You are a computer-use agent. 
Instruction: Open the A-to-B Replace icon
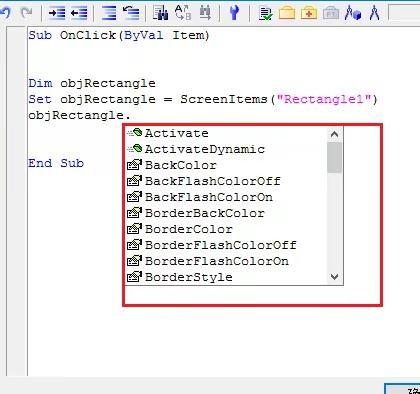183,13
